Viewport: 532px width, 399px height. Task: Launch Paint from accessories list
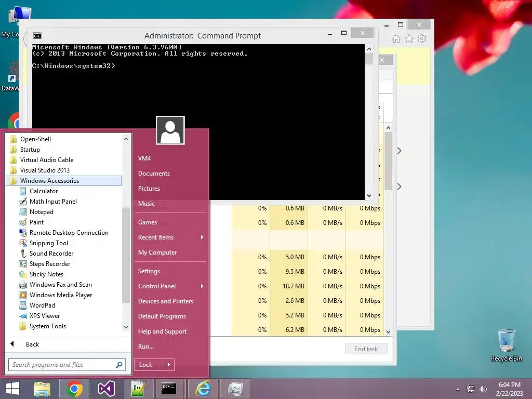[37, 222]
